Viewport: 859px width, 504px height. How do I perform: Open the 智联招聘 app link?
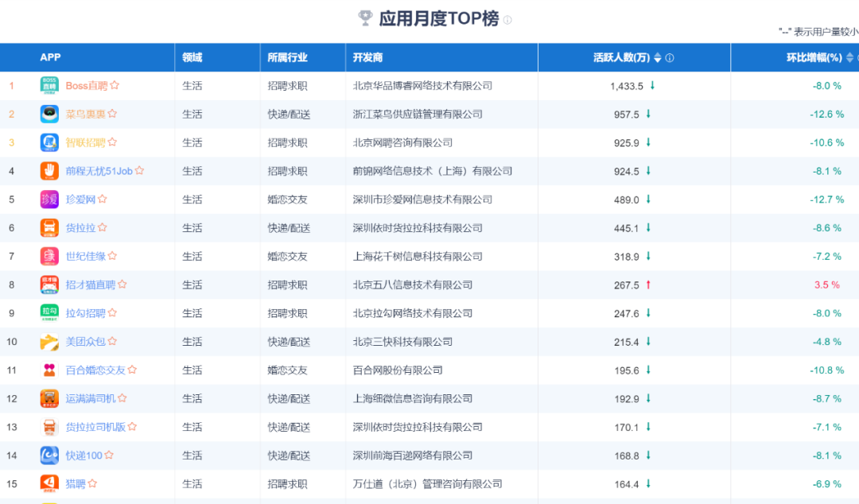(x=85, y=142)
